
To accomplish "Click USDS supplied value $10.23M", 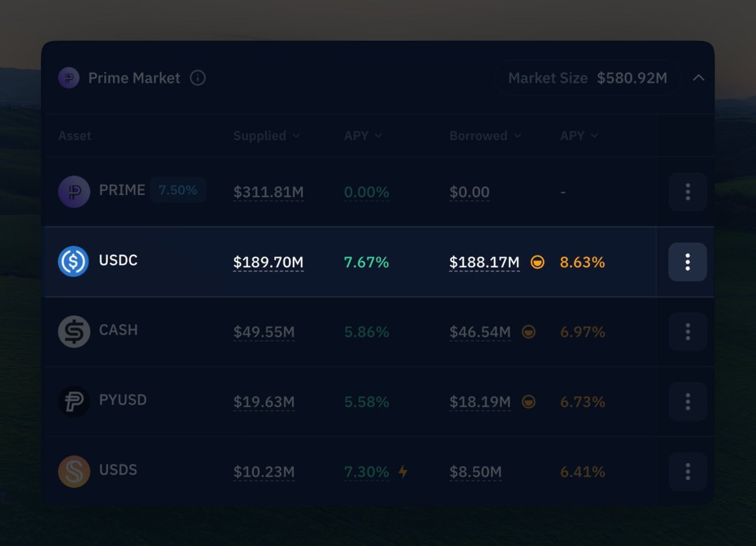I will pyautogui.click(x=264, y=472).
